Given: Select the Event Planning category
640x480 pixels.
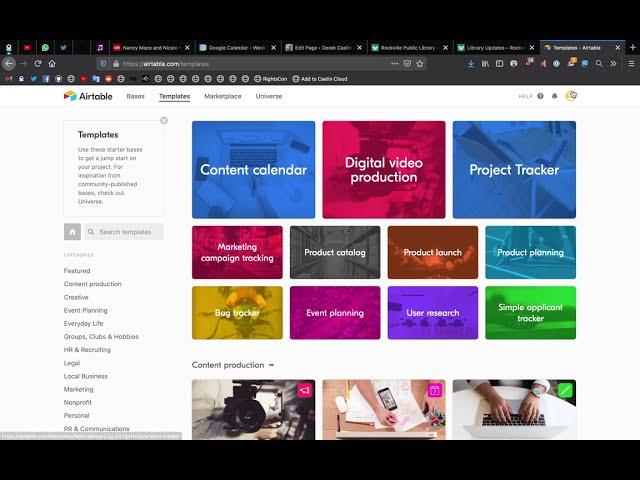Looking at the screenshot, I should pos(86,310).
